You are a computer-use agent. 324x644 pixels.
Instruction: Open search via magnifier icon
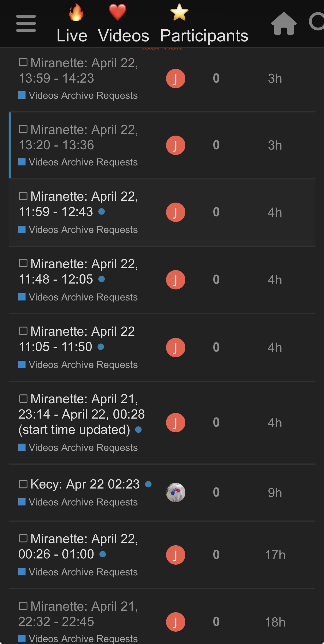coord(317,22)
